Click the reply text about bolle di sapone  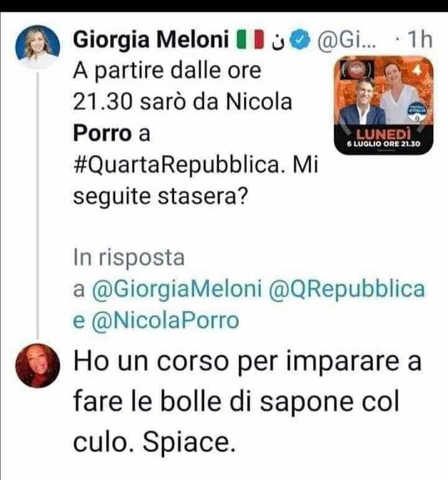click(247, 401)
